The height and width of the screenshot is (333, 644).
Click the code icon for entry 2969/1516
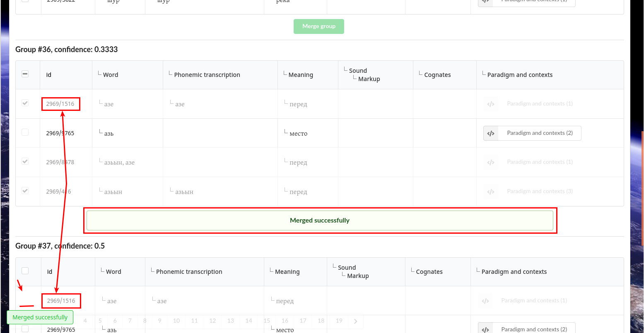(x=491, y=104)
